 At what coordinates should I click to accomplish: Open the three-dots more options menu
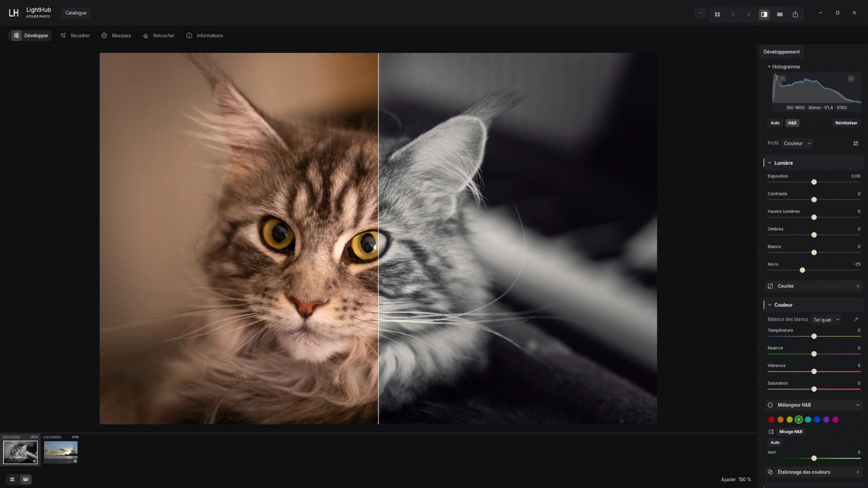pos(701,13)
